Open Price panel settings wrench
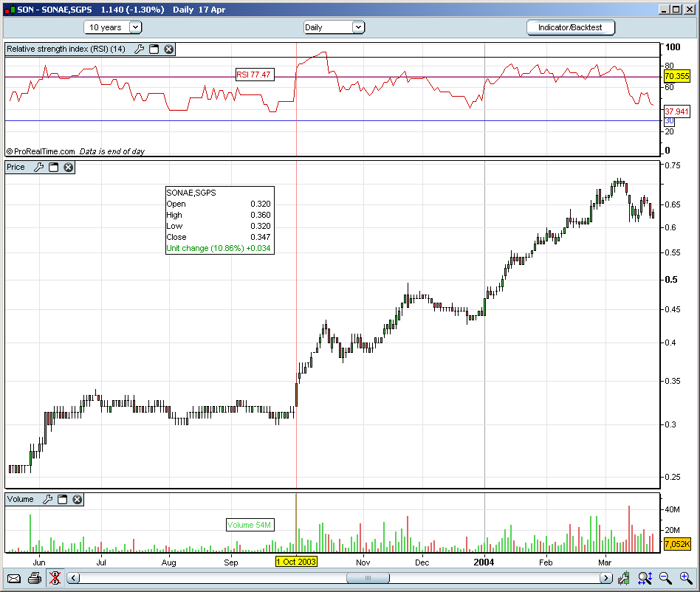Screen dimensions: 700x592 [x=39, y=168]
